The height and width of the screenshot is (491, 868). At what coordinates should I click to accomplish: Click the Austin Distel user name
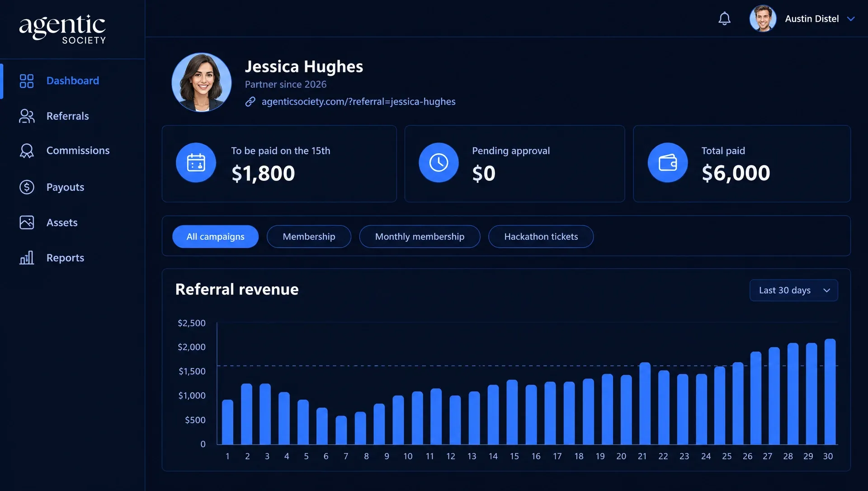tap(812, 19)
